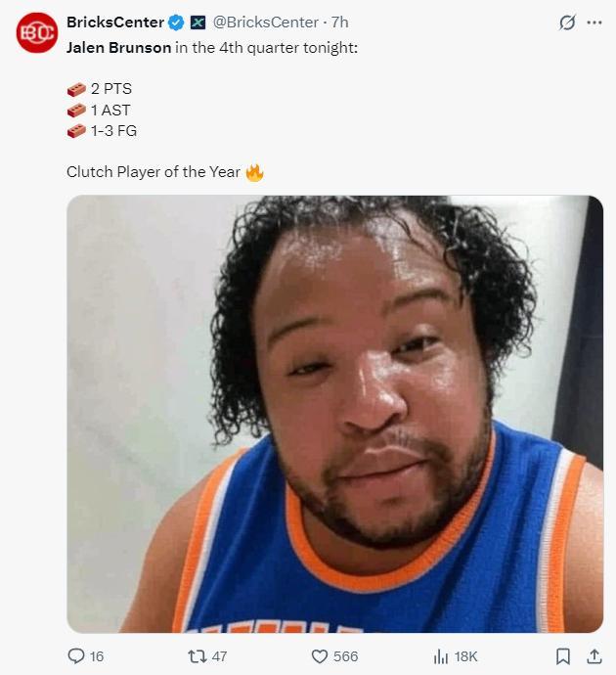Open Grok explain post icon

[567, 22]
